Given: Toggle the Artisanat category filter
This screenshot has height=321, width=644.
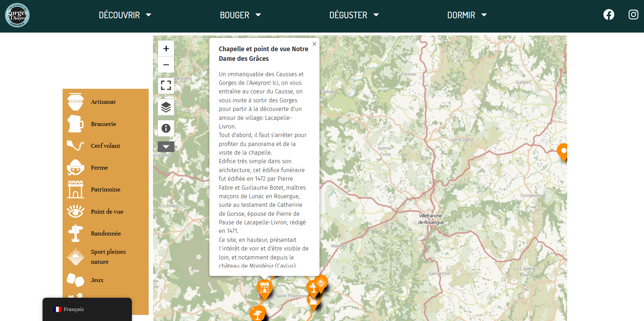Looking at the screenshot, I should coord(103,102).
